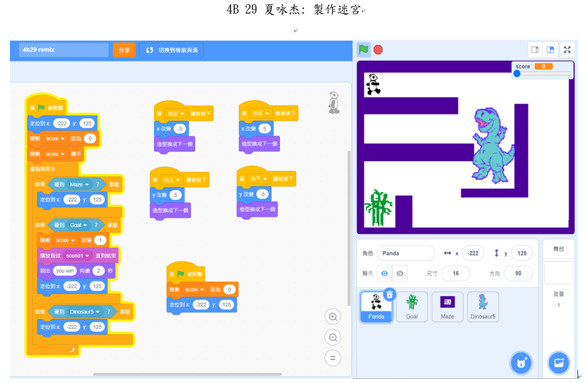
Task: Reset workspace zoom with the equals icon
Action: pyautogui.click(x=333, y=358)
